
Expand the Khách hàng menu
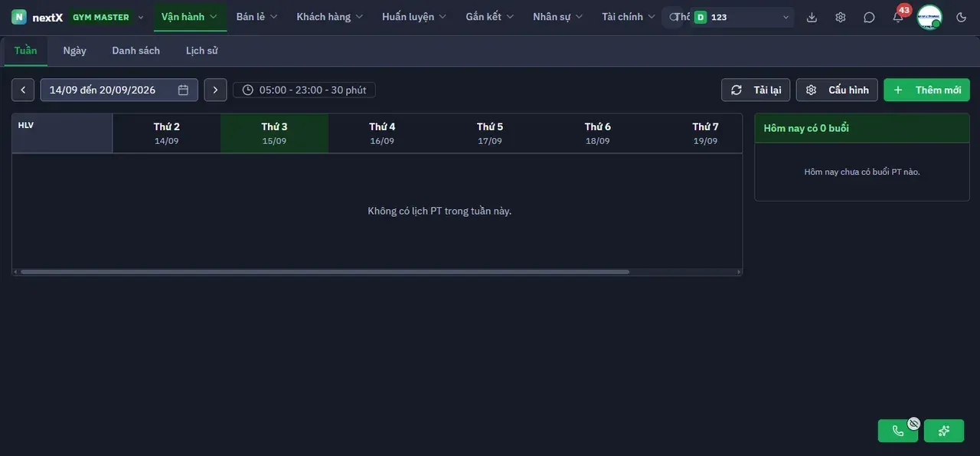click(x=330, y=17)
